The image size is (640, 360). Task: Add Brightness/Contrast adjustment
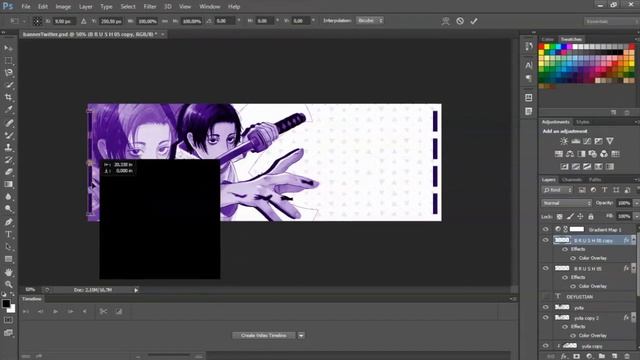pyautogui.click(x=564, y=141)
